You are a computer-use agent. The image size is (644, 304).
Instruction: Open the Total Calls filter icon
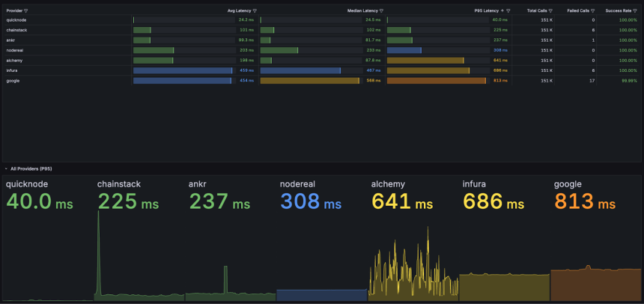click(x=550, y=11)
